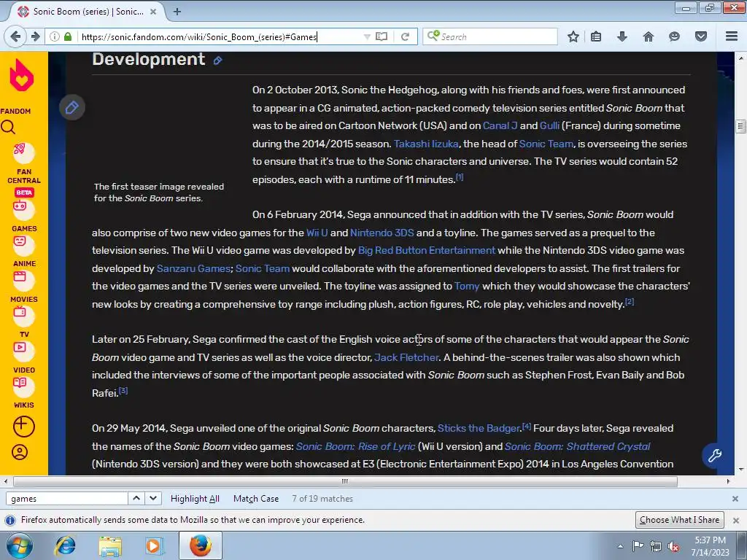This screenshot has height=560, width=747.
Task: Click the Start a Wiki plus icon
Action: (23, 426)
